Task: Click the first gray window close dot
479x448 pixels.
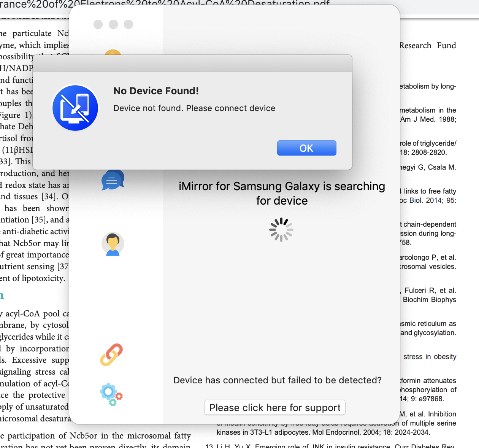Action: tap(98, 24)
